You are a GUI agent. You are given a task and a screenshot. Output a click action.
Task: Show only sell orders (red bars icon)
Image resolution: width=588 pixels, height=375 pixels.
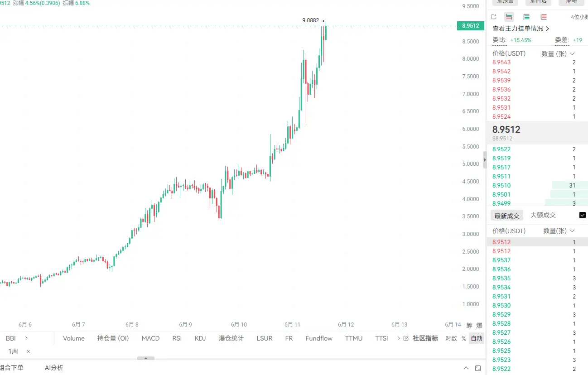(544, 17)
